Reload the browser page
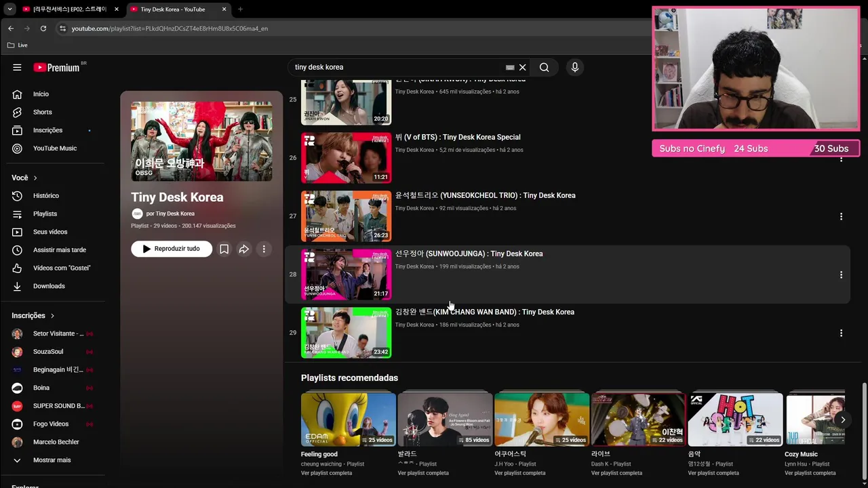This screenshot has width=868, height=488. [43, 28]
